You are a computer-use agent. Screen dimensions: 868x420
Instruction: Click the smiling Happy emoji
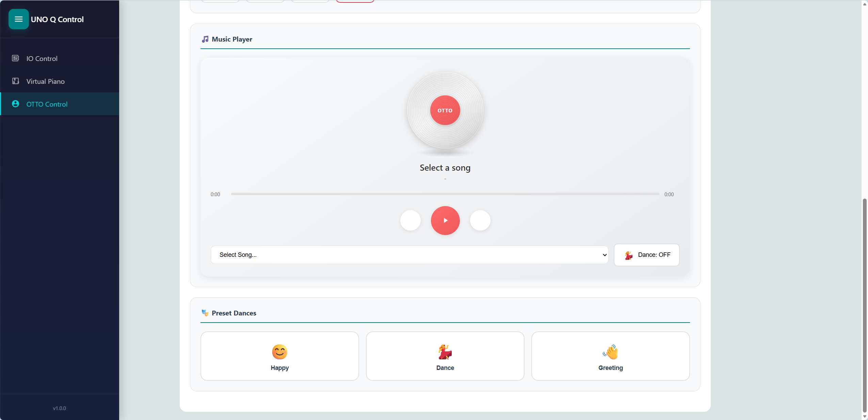coord(279,352)
